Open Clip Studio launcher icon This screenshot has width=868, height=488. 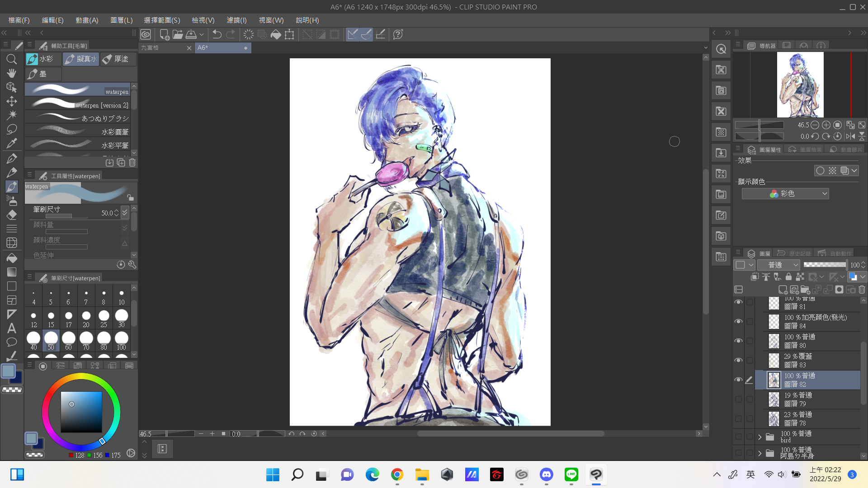pyautogui.click(x=146, y=34)
